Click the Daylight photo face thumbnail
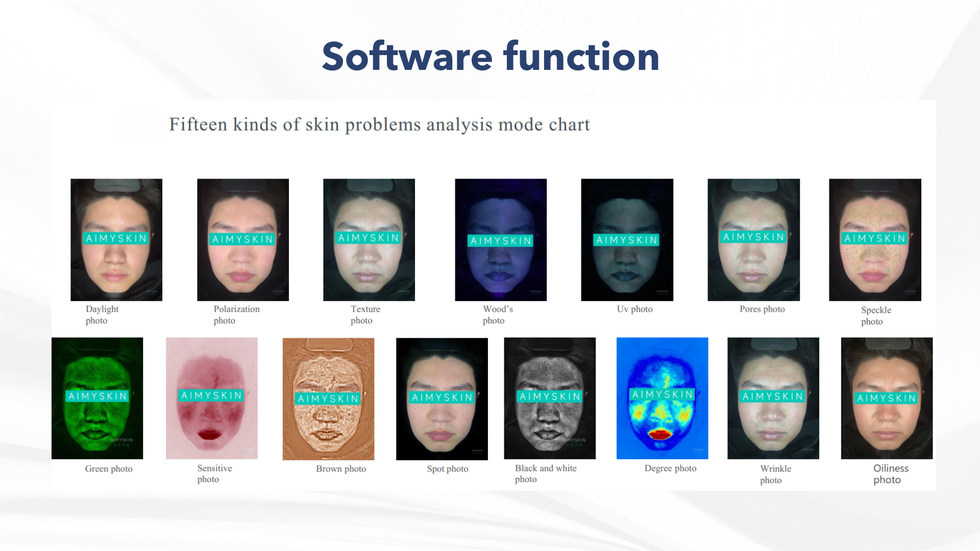 point(116,240)
